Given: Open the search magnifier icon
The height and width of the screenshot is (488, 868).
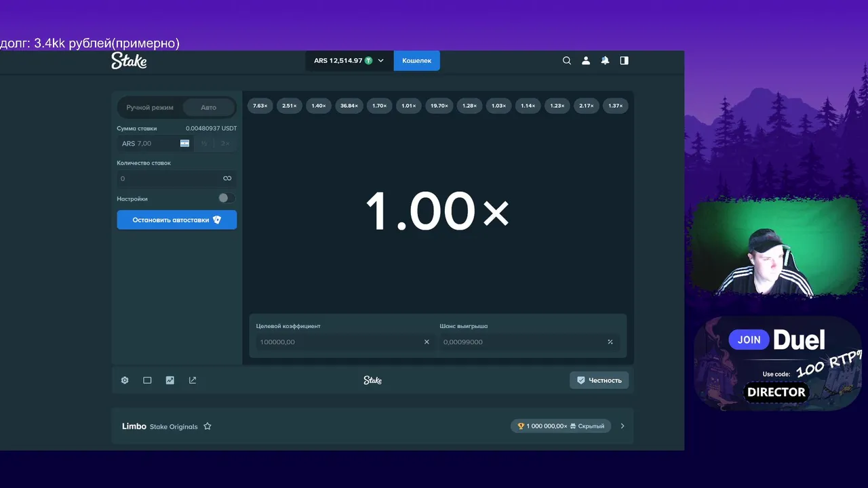Looking at the screenshot, I should pyautogui.click(x=567, y=60).
